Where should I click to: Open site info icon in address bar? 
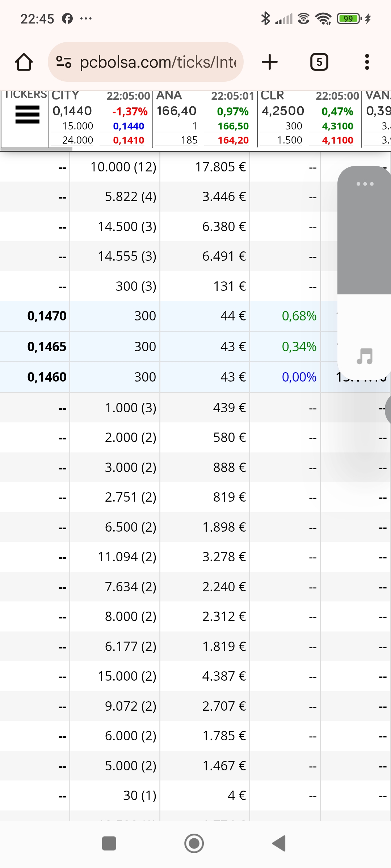(64, 62)
